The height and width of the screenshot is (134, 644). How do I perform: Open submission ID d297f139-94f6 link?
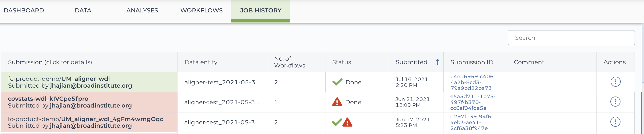pyautogui.click(x=471, y=122)
